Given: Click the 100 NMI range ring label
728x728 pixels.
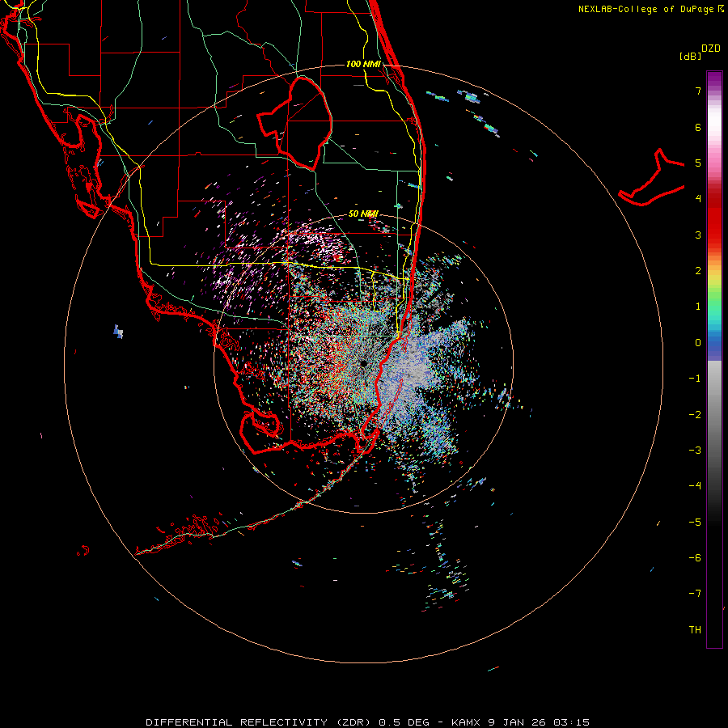Looking at the screenshot, I should click(363, 64).
